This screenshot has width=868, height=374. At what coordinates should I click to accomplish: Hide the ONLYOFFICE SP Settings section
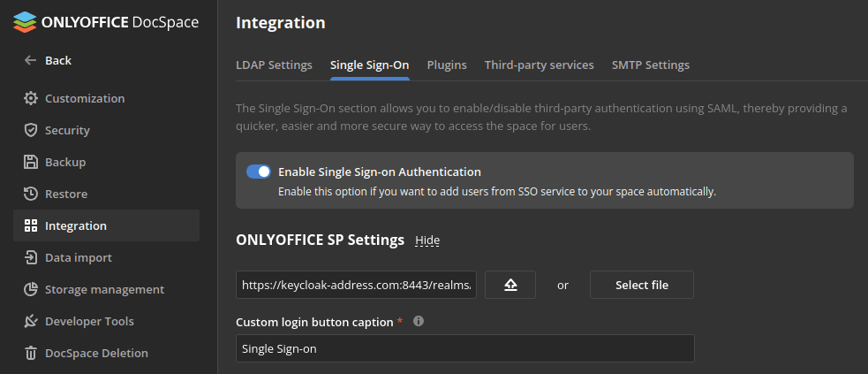point(427,240)
